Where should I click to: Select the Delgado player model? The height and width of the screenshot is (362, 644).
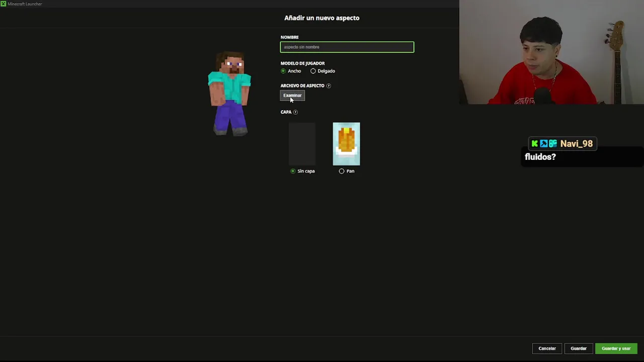click(313, 71)
